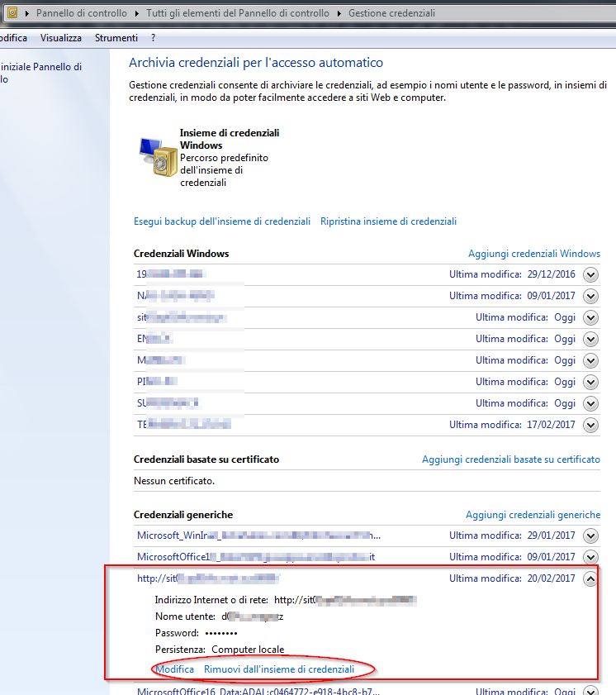This screenshot has width=616, height=695.
Task: Click 'Credenziali Windows' section header
Action: pyautogui.click(x=181, y=254)
